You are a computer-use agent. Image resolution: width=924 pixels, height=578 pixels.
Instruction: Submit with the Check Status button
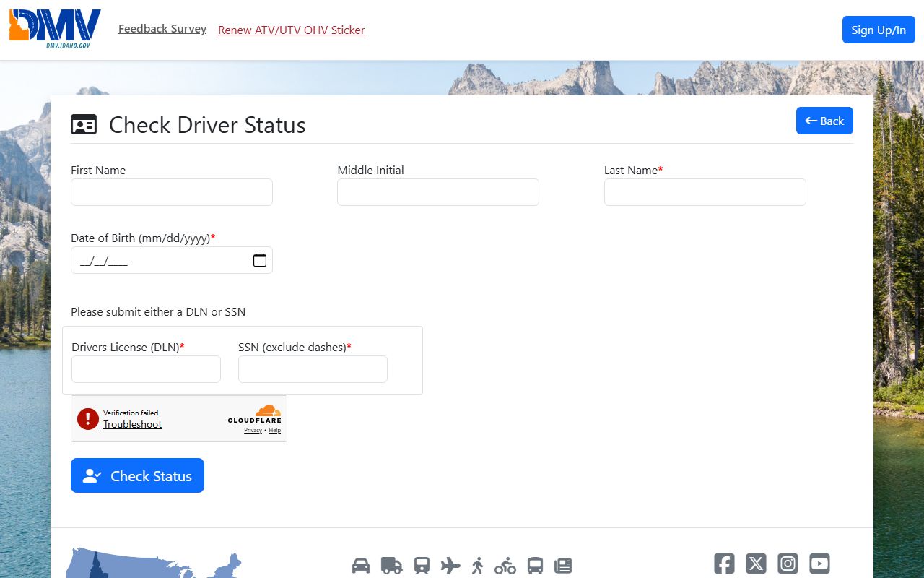pos(137,475)
